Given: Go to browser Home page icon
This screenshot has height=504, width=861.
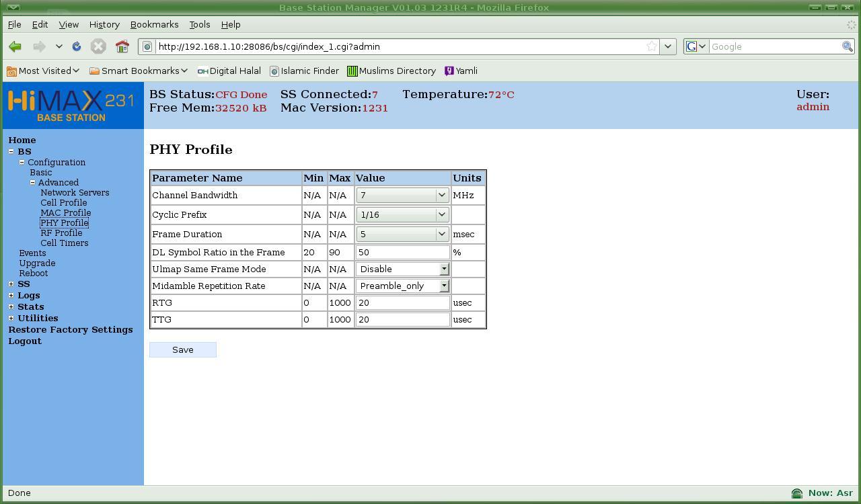Looking at the screenshot, I should (122, 46).
